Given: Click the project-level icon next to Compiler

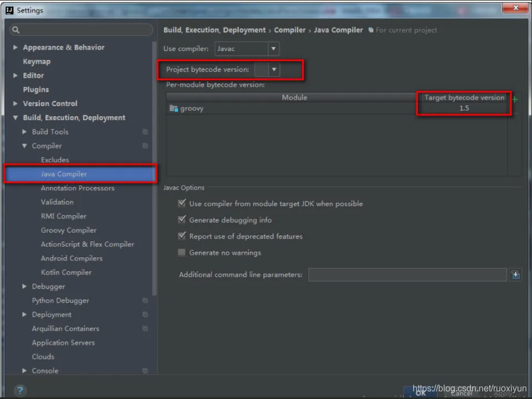Looking at the screenshot, I should (x=145, y=146).
